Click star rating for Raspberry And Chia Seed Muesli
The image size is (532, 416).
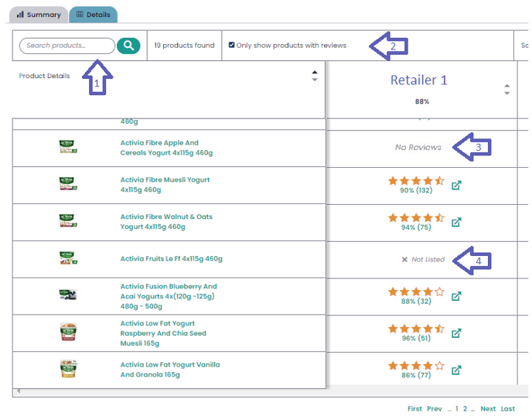(x=416, y=329)
